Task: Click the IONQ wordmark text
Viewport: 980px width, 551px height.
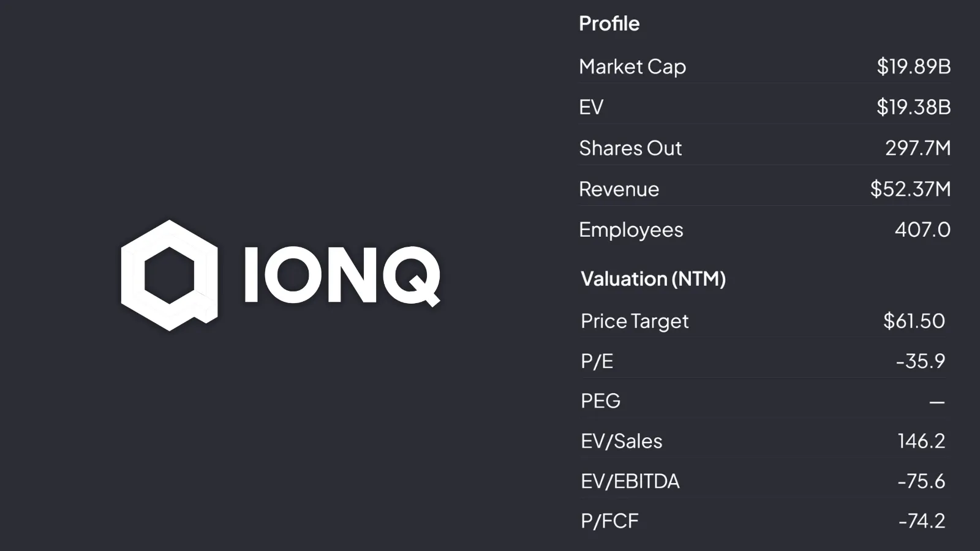Action: [x=342, y=275]
